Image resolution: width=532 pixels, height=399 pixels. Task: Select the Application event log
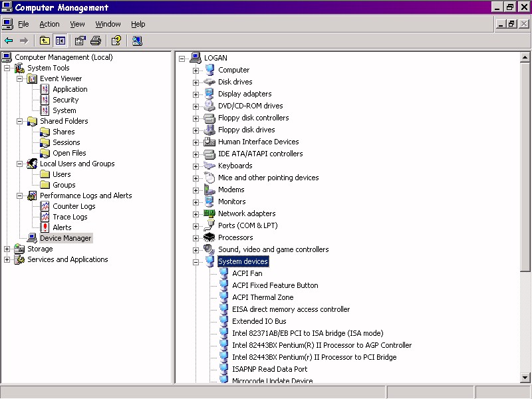point(70,89)
